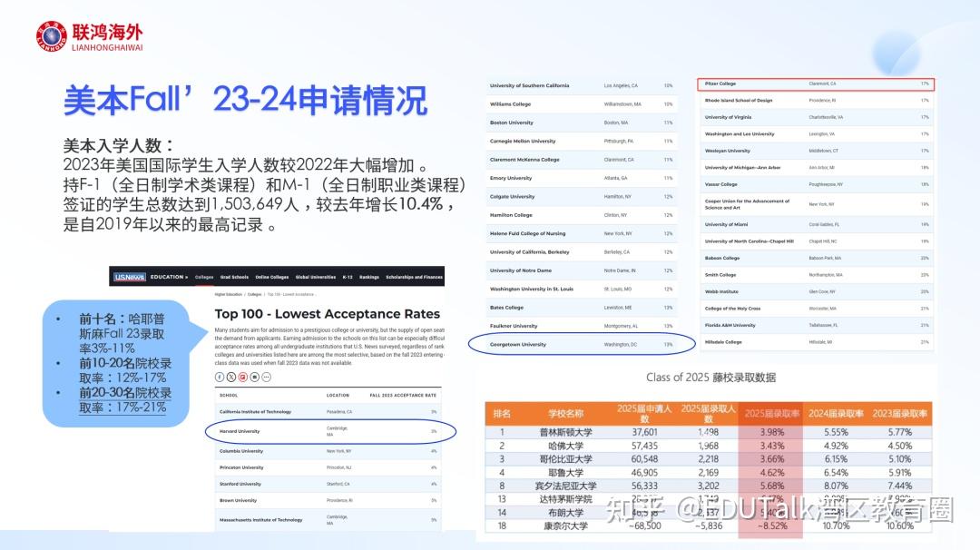Click the Fall 2023 Acceptance Rate column header

tap(405, 396)
